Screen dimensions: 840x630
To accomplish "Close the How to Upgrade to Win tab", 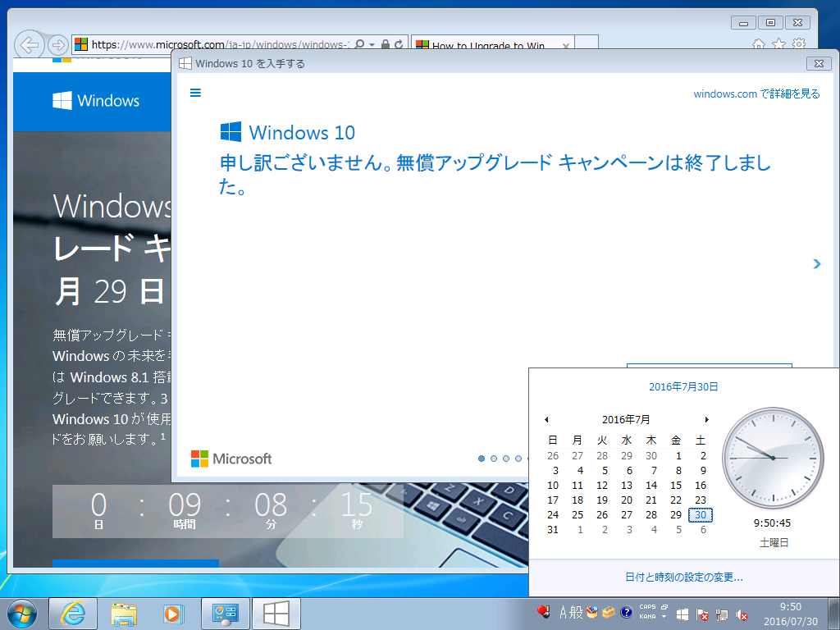I will coord(566,46).
